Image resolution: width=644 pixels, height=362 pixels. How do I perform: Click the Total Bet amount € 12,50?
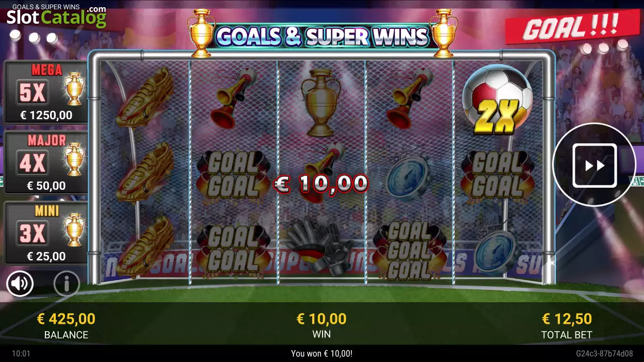point(567,319)
